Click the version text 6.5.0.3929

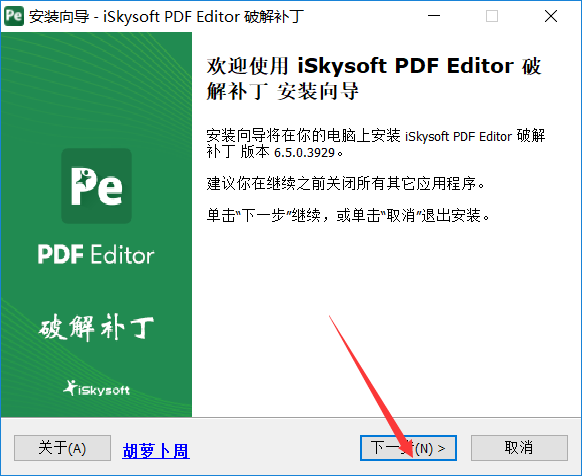pyautogui.click(x=304, y=153)
